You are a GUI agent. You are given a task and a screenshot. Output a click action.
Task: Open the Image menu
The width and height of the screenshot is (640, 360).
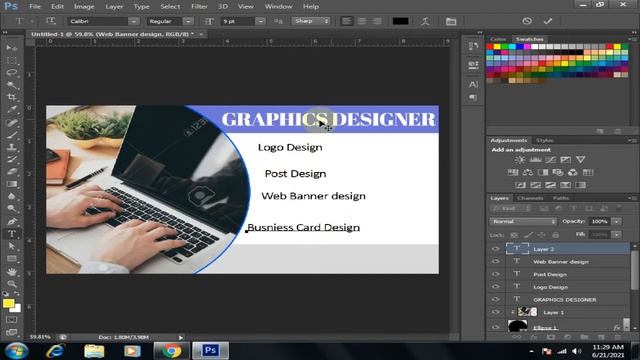pos(84,7)
